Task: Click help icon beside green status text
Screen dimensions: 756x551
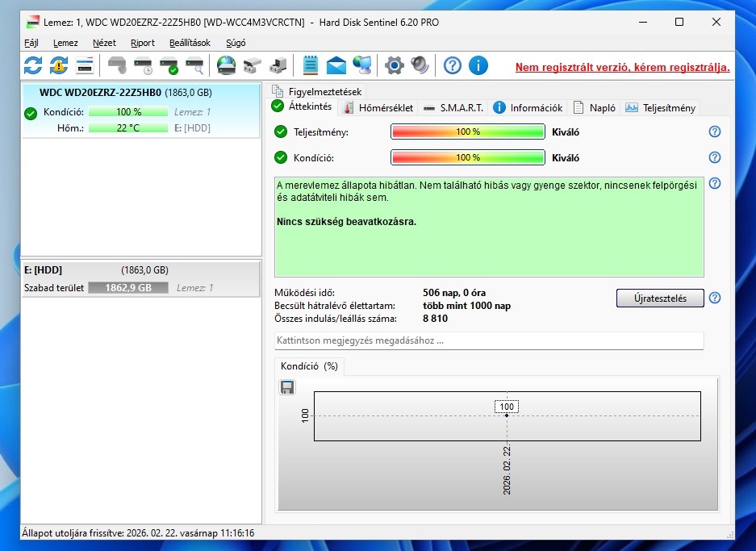Action: point(715,183)
